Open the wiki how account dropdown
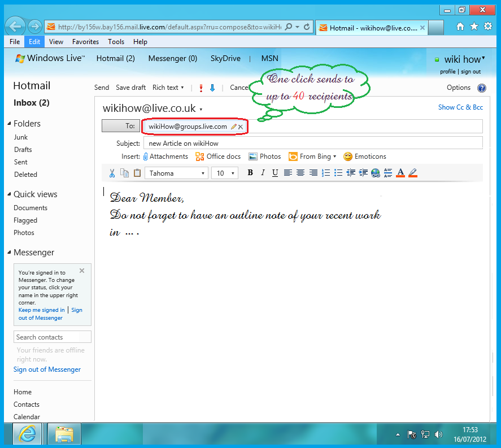The image size is (501, 448). point(464,59)
